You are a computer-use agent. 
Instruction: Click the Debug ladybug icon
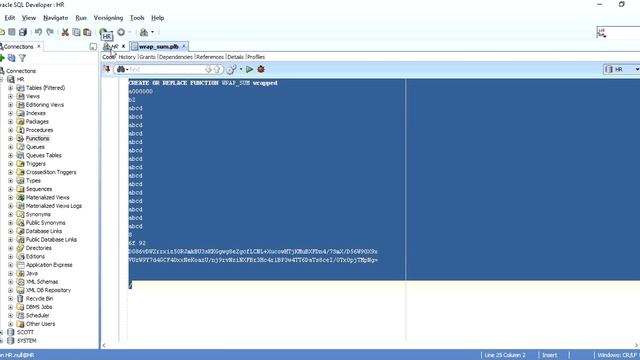point(261,69)
